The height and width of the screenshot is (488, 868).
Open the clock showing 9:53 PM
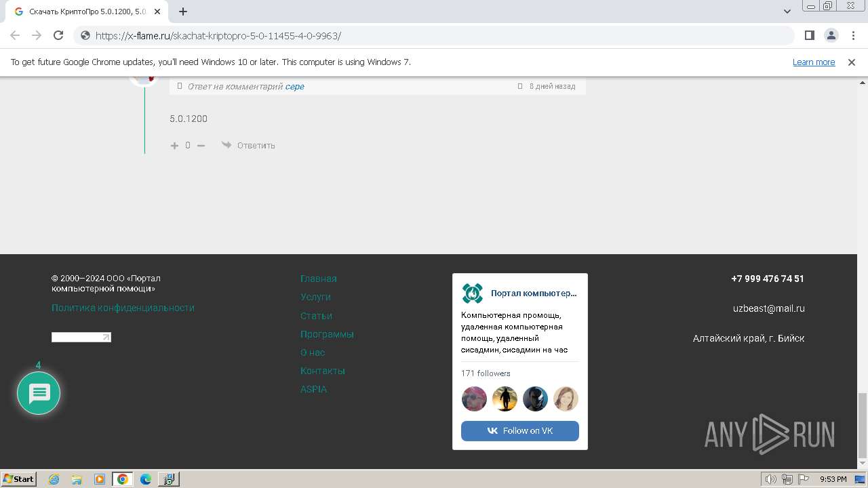tap(833, 479)
